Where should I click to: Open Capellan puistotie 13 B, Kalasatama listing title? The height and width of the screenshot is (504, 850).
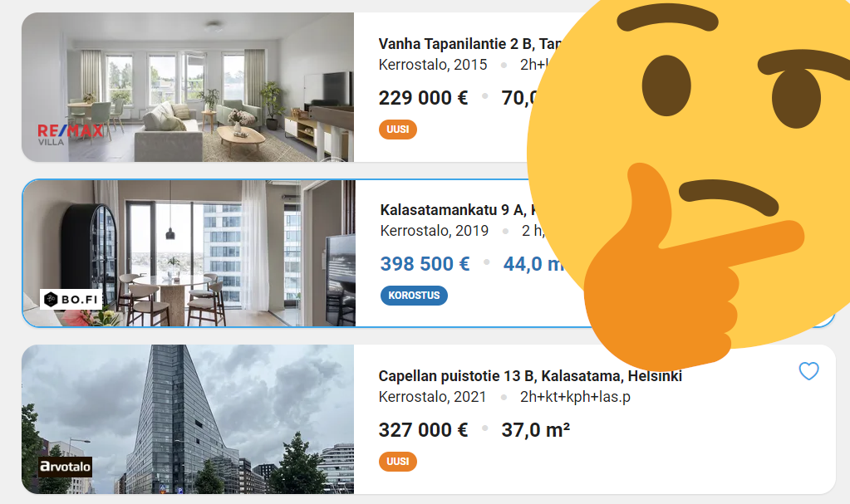point(530,376)
